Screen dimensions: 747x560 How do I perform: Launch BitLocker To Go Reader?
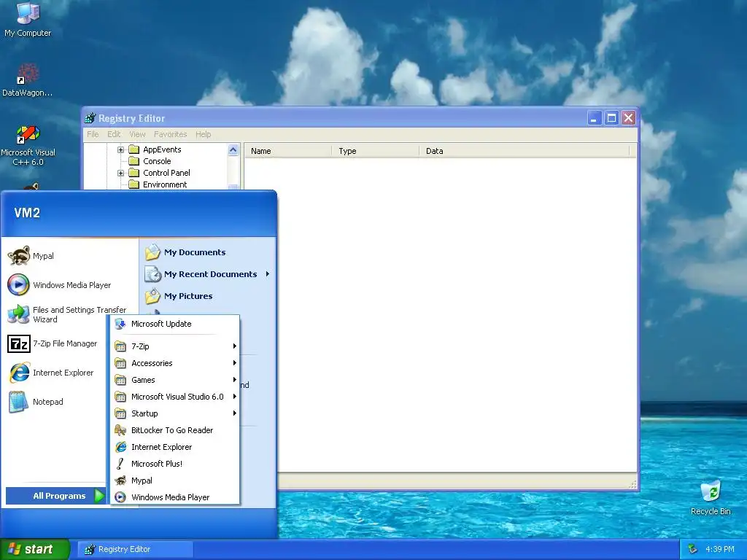(175, 430)
